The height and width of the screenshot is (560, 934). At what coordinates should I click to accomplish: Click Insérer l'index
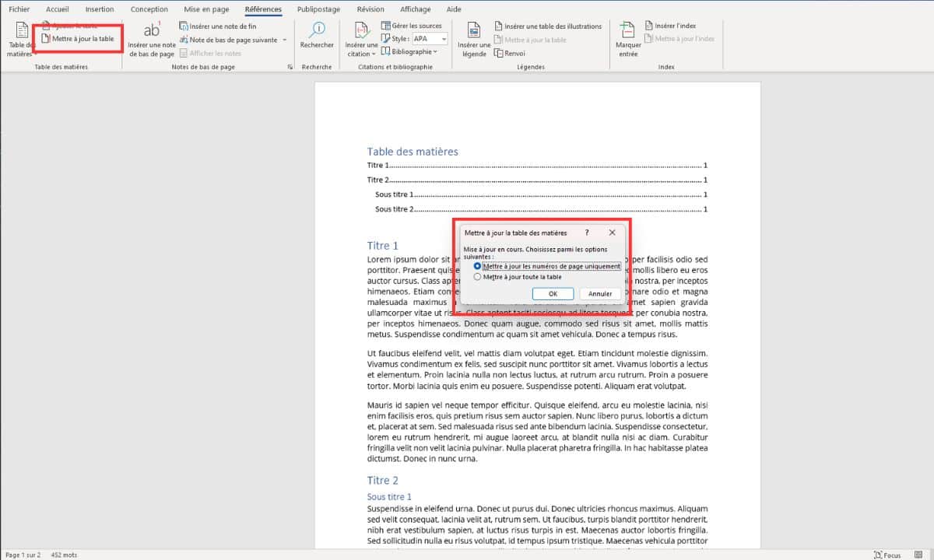click(x=670, y=26)
